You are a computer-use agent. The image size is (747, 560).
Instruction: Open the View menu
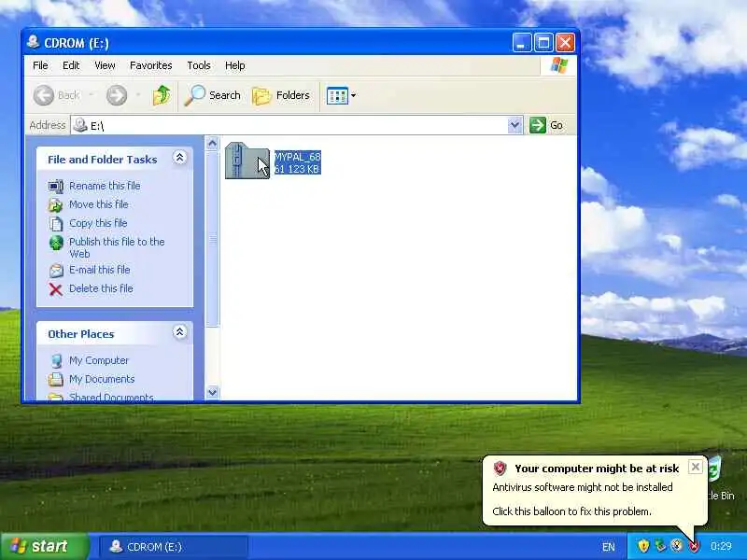(x=105, y=65)
